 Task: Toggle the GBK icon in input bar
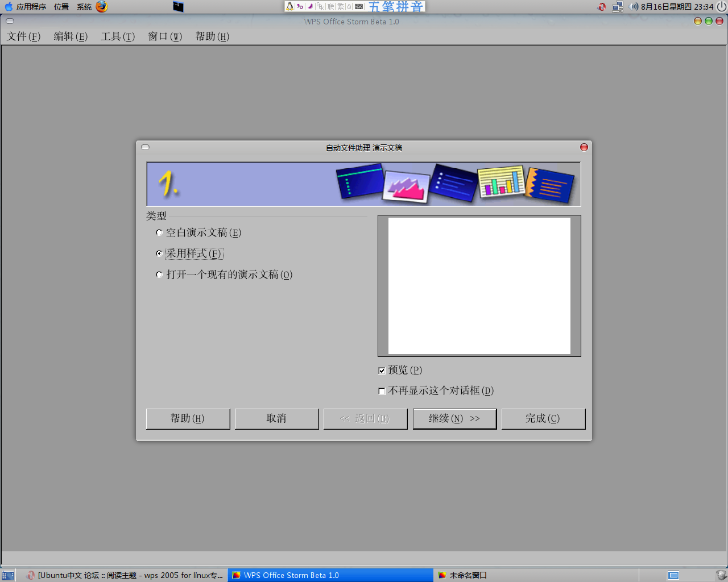tap(321, 6)
